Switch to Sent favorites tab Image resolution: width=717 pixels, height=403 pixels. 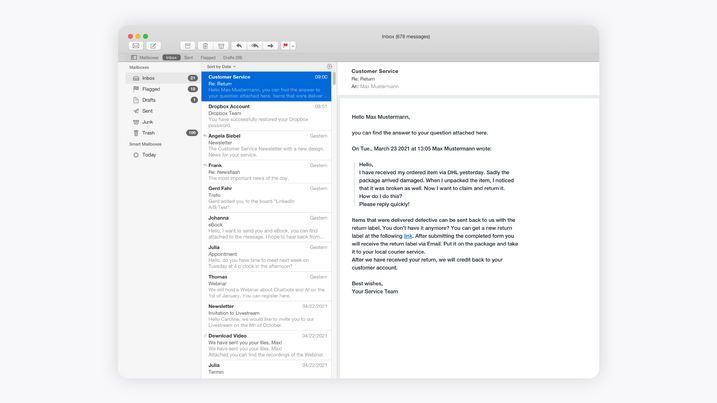[188, 58]
